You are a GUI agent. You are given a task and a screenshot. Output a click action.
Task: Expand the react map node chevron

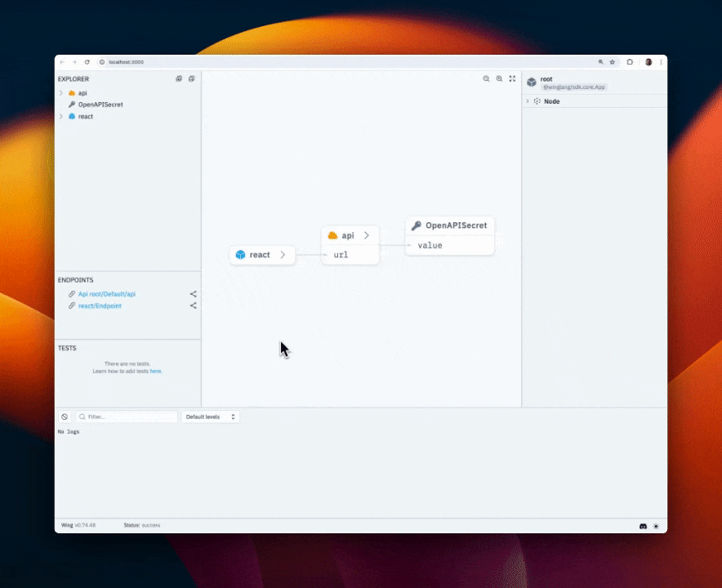(x=283, y=255)
